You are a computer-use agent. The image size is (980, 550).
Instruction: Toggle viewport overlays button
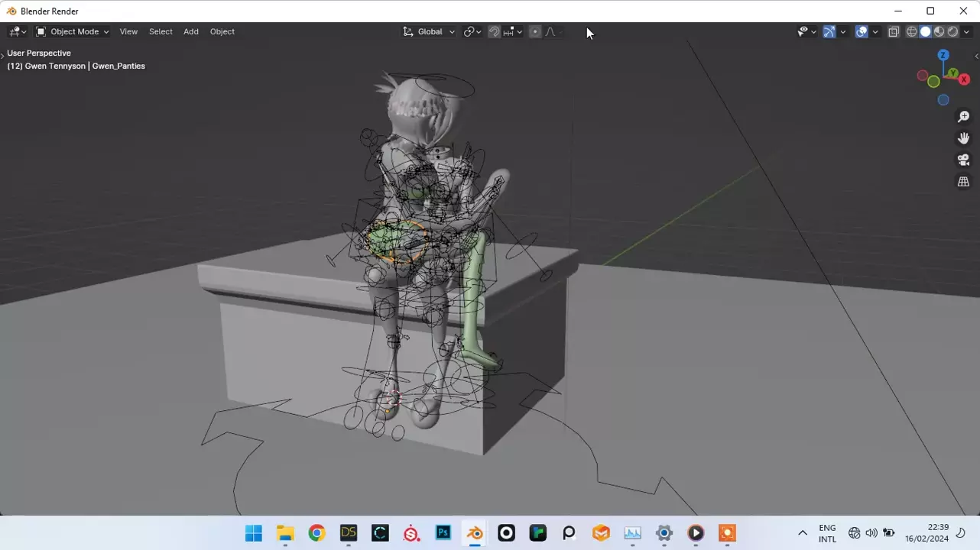click(862, 32)
